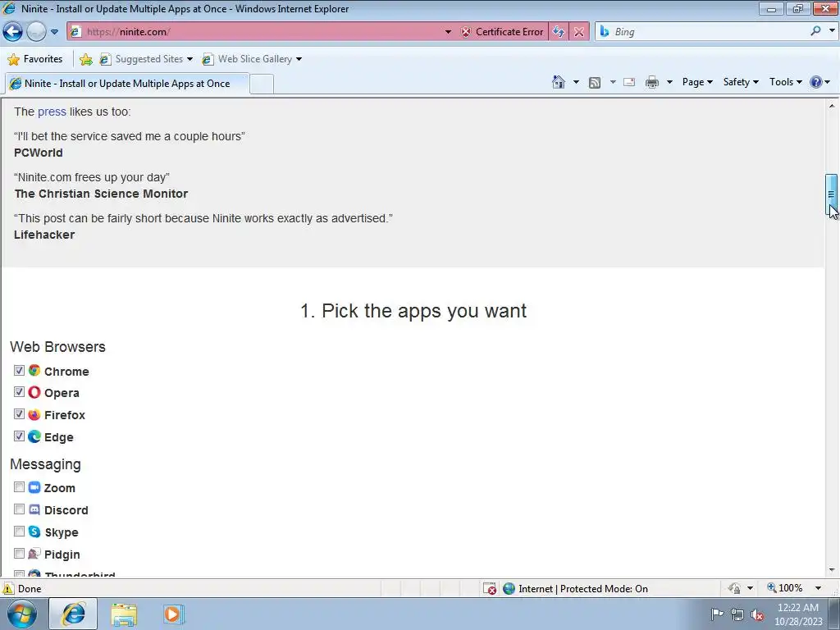
Task: Click the status bar warning icon beside Done
Action: coord(8,589)
